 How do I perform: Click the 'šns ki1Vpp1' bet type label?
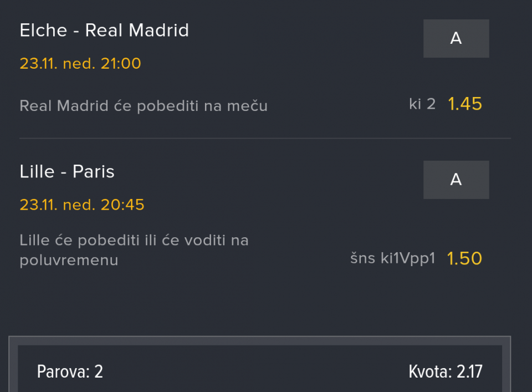click(393, 258)
